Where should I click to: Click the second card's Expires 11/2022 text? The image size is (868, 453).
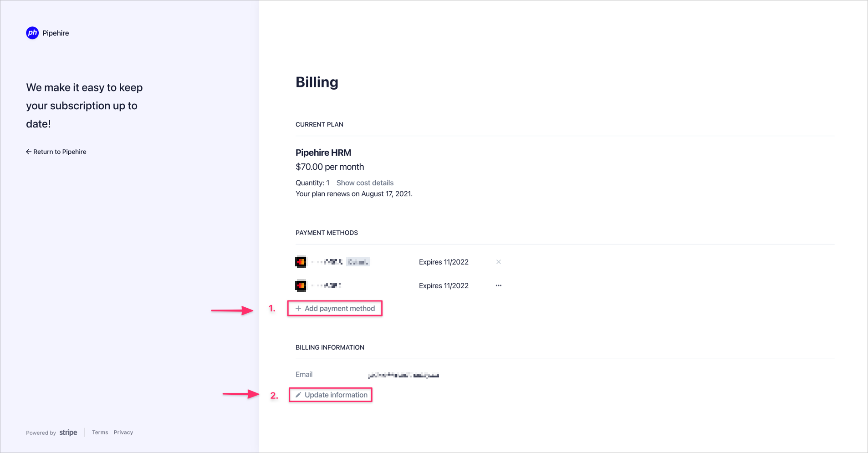coord(444,285)
